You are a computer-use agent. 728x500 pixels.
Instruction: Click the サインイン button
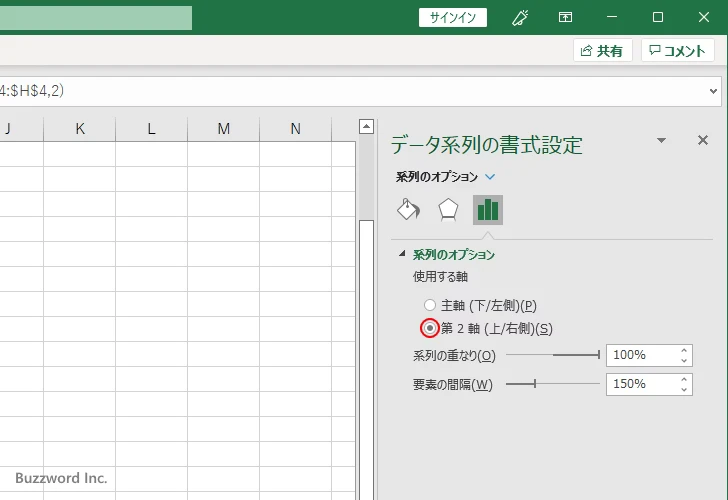(453, 18)
